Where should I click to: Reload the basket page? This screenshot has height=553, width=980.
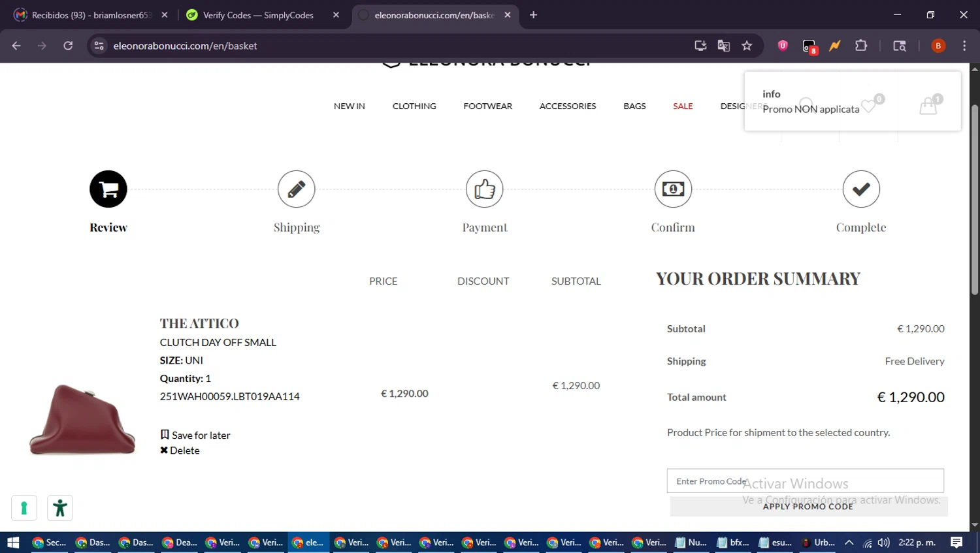click(x=68, y=46)
